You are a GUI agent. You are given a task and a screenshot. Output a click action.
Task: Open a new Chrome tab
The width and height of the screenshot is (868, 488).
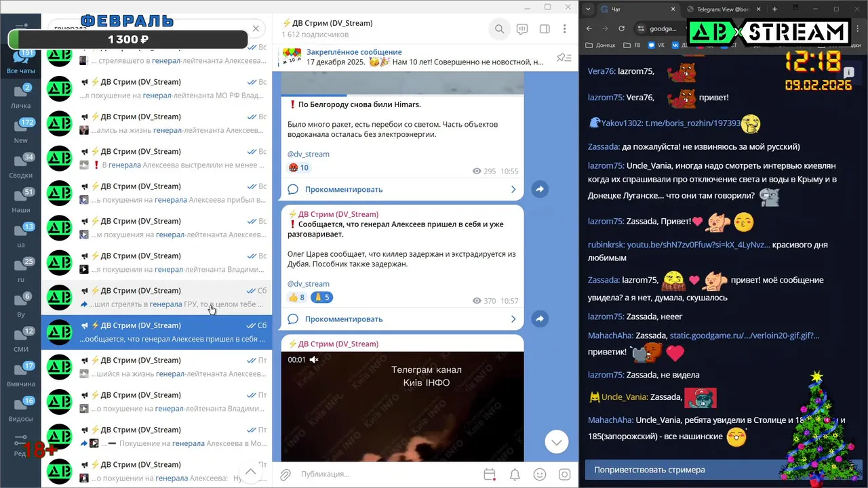[x=775, y=9]
